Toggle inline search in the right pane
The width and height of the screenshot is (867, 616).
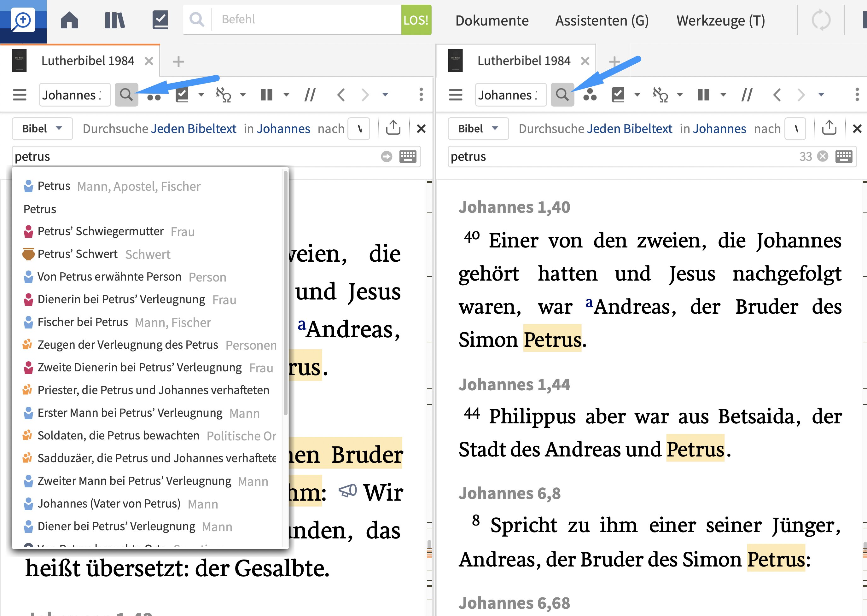point(562,95)
